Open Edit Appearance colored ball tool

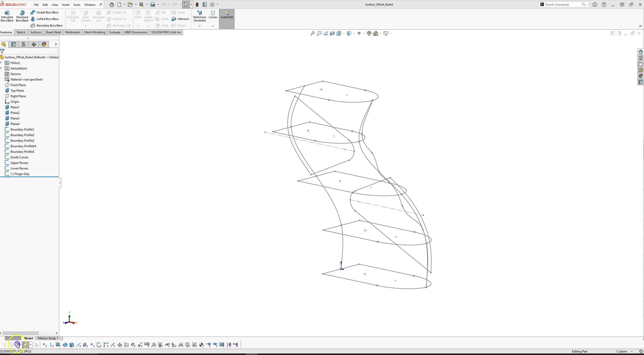369,33
